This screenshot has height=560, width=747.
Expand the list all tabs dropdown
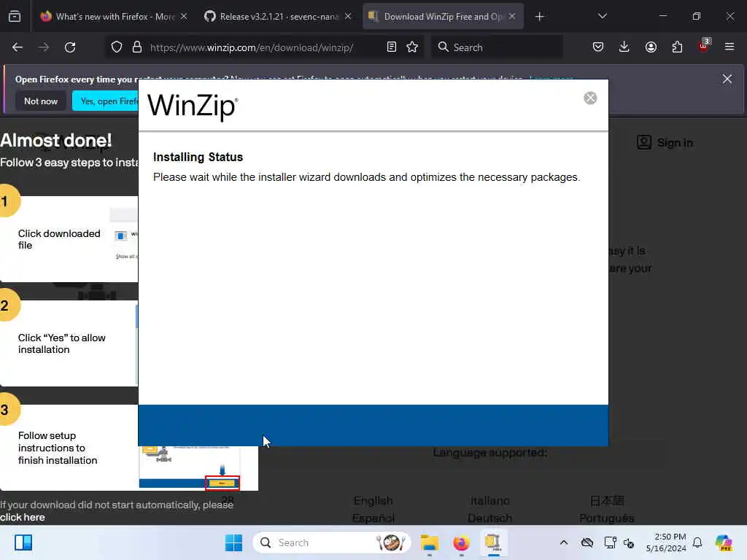602,17
